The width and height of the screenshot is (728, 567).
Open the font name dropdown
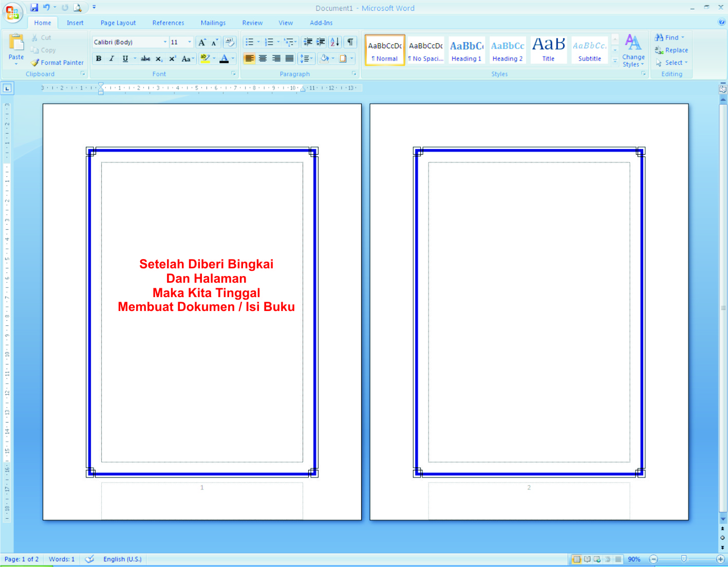165,42
